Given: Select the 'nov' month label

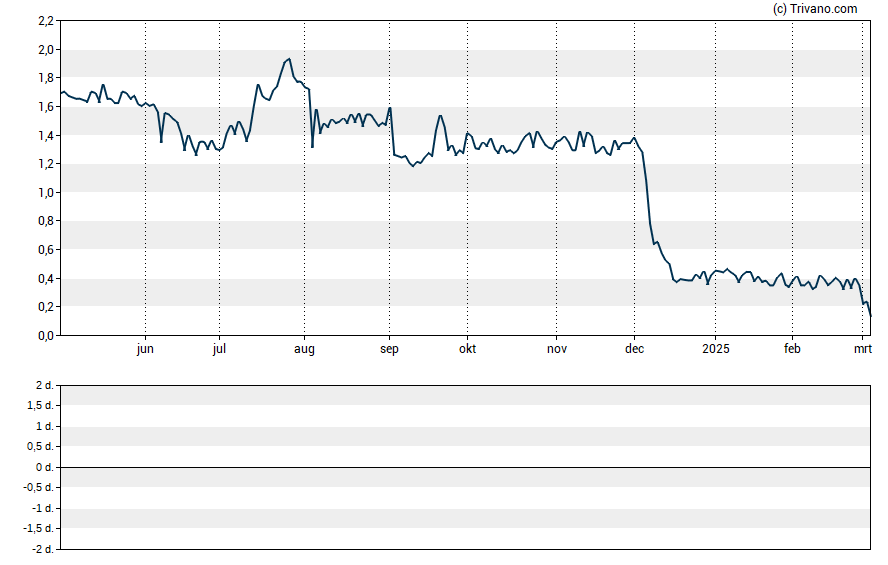Looking at the screenshot, I should point(557,349).
